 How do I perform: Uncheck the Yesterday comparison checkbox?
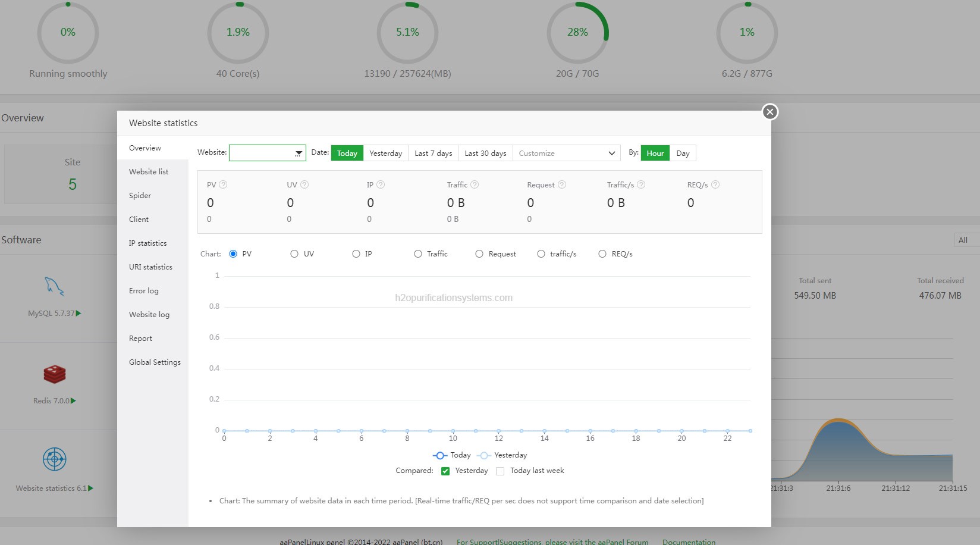(x=445, y=471)
